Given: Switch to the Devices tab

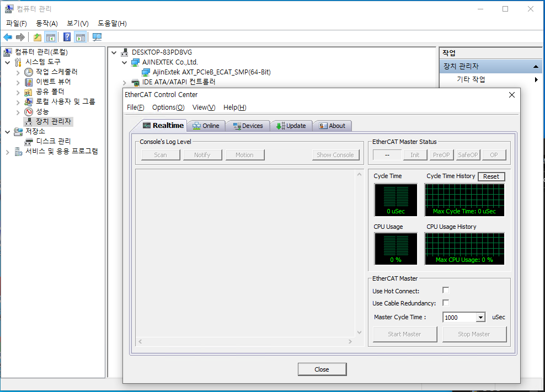Looking at the screenshot, I should [248, 126].
